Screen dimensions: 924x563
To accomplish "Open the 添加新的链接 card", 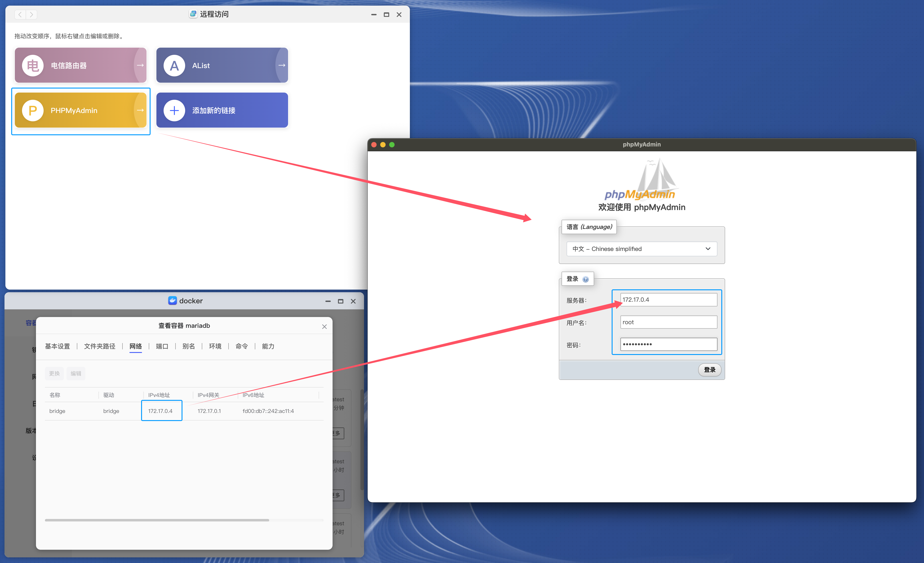I will pyautogui.click(x=222, y=110).
